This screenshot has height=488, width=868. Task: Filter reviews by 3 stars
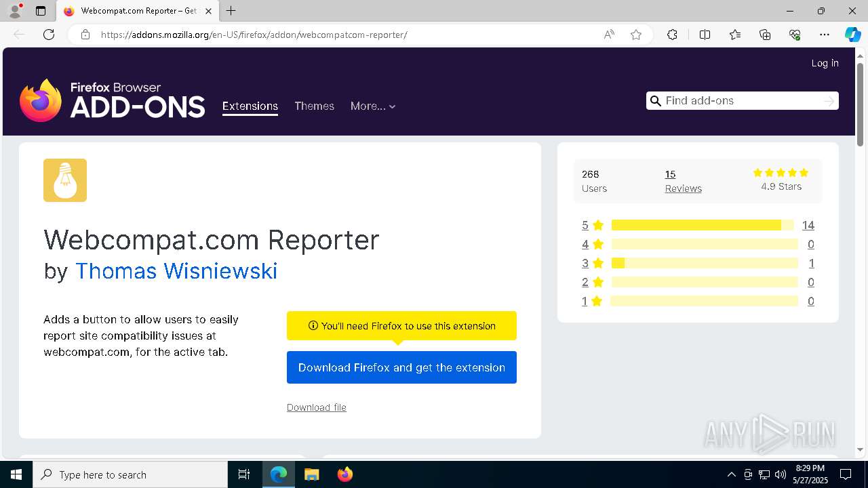[x=592, y=263]
